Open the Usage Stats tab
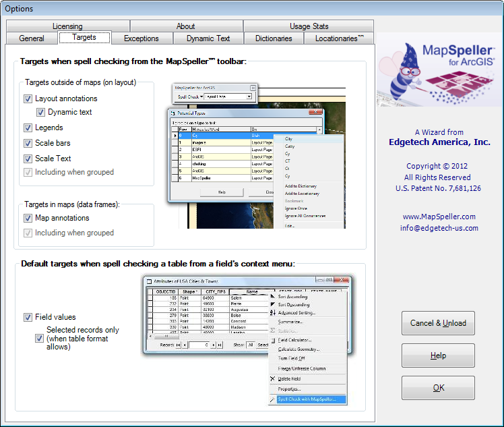The height and width of the screenshot is (427, 504). coord(309,26)
